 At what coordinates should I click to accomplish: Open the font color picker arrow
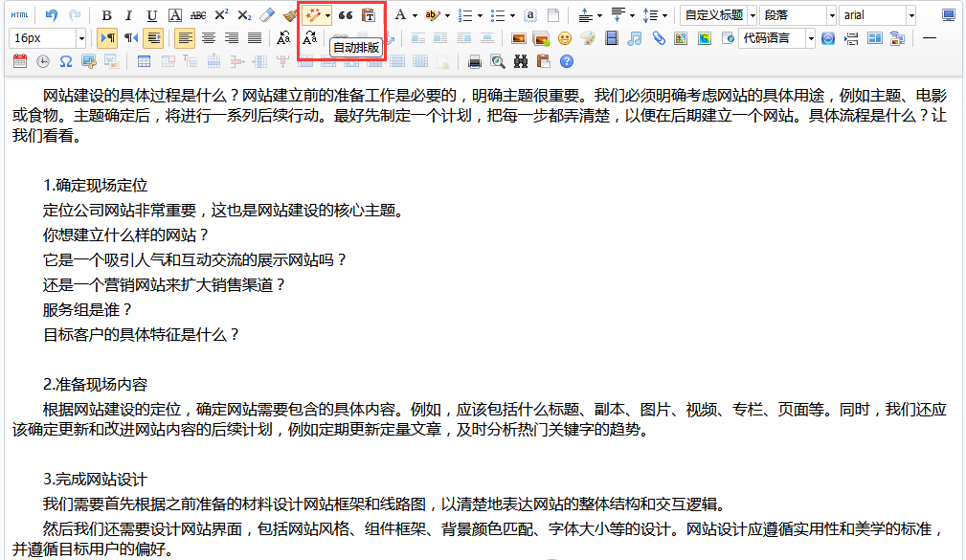click(415, 15)
